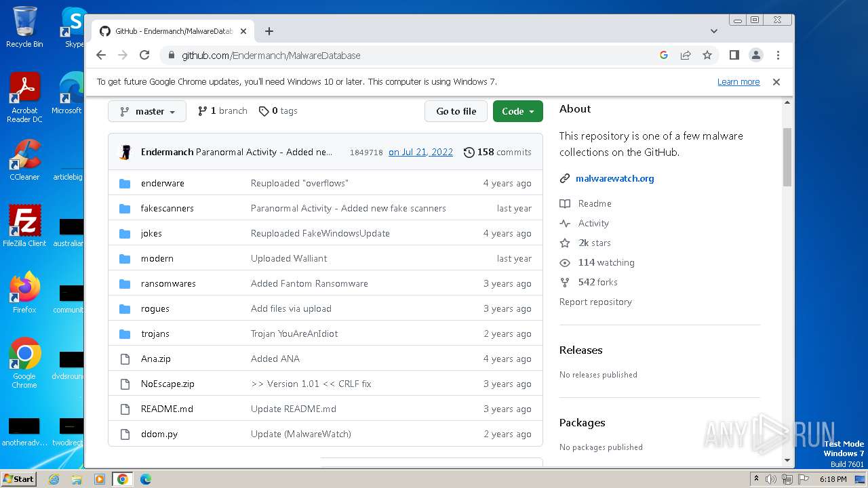Toggle the Chrome side panel icon

click(734, 56)
